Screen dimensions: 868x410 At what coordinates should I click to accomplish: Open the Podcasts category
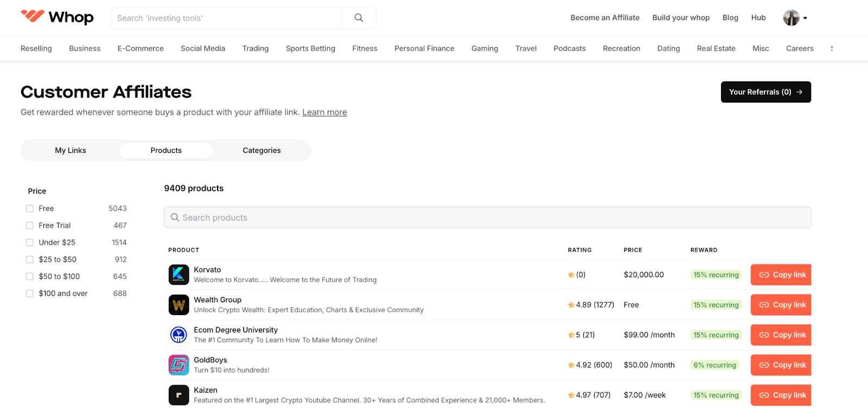coord(570,48)
